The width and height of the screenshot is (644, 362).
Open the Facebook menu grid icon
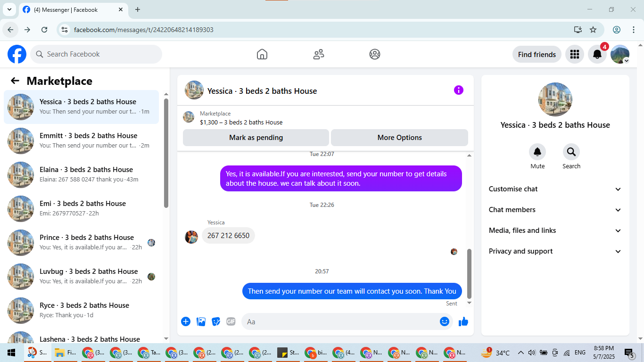click(x=574, y=54)
